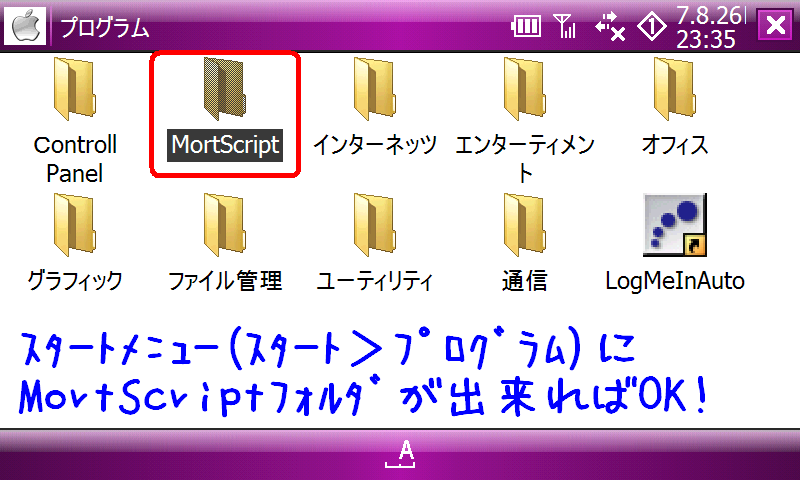This screenshot has height=480, width=800.
Task: Tap the input method A button
Action: [401, 454]
